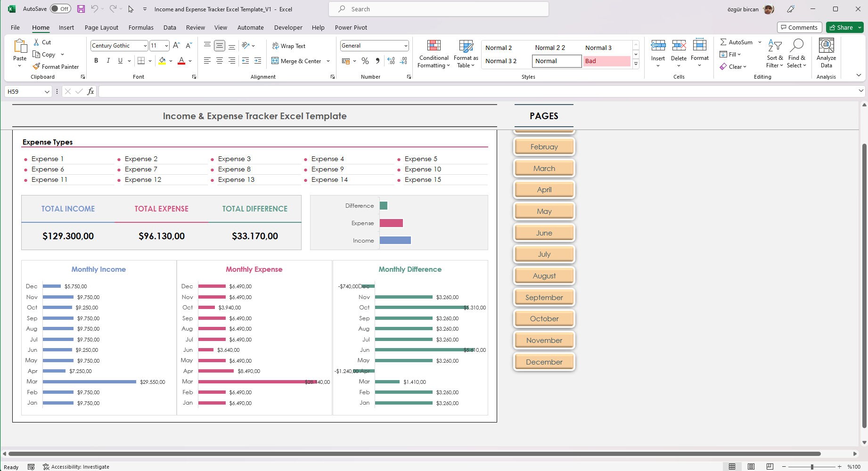
Task: Click the horizontal scrollbar thumb
Action: click(415, 454)
